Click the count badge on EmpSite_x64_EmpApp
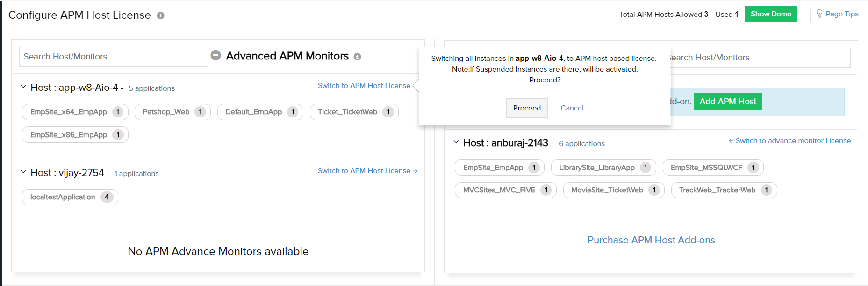 [118, 112]
